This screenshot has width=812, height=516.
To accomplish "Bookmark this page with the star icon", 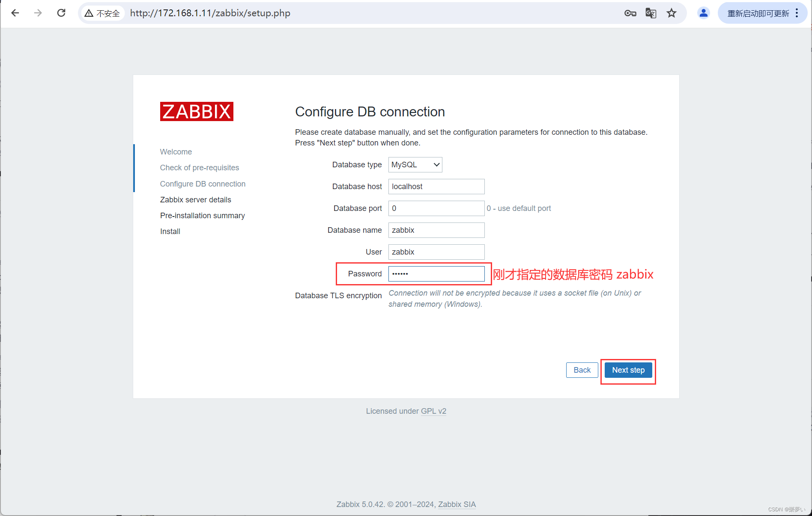I will (x=671, y=13).
